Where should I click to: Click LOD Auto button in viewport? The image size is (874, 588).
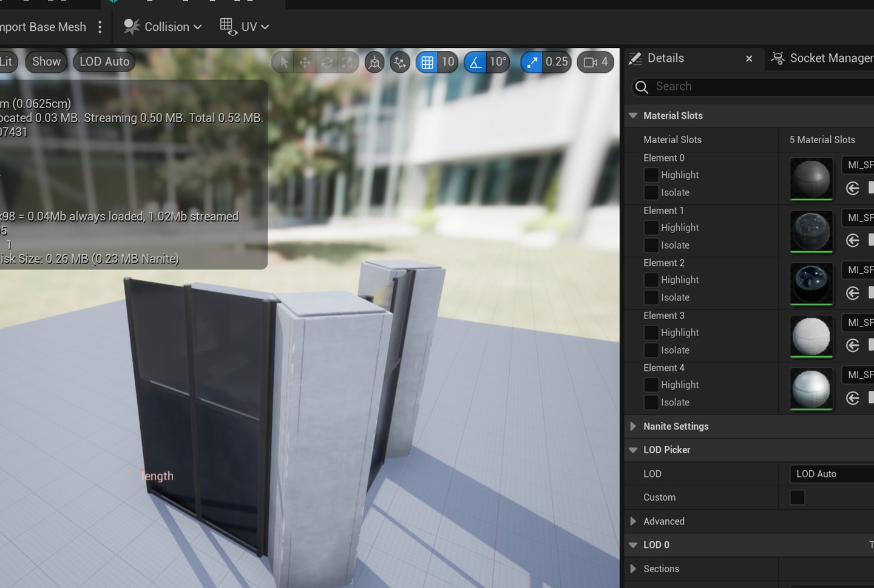pyautogui.click(x=104, y=62)
